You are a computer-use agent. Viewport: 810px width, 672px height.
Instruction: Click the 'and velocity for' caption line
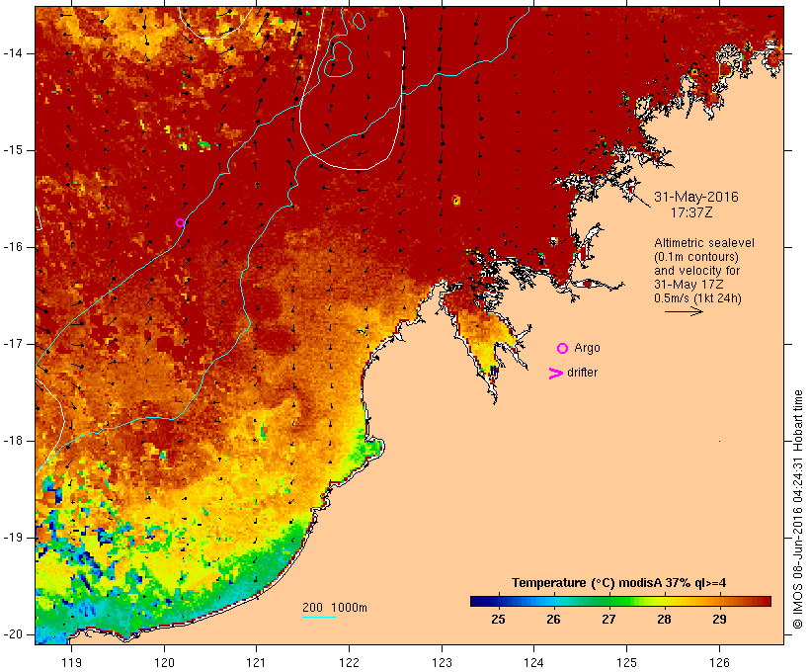point(696,271)
